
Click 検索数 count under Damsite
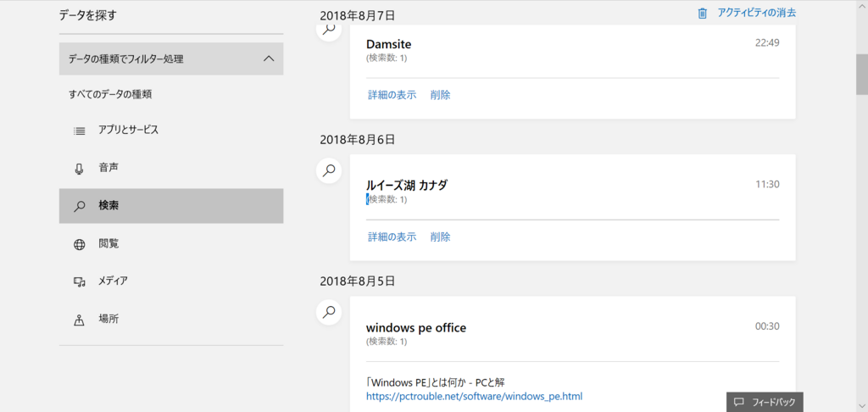coord(387,58)
